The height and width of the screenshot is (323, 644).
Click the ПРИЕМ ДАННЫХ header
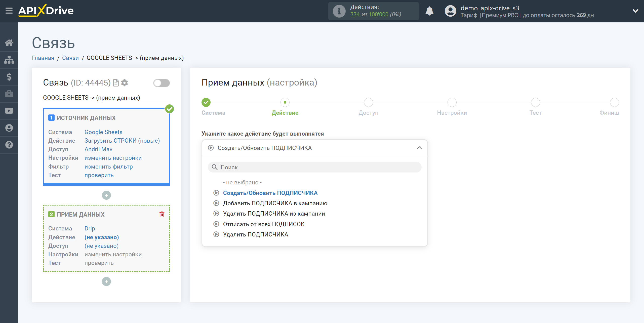click(x=80, y=215)
